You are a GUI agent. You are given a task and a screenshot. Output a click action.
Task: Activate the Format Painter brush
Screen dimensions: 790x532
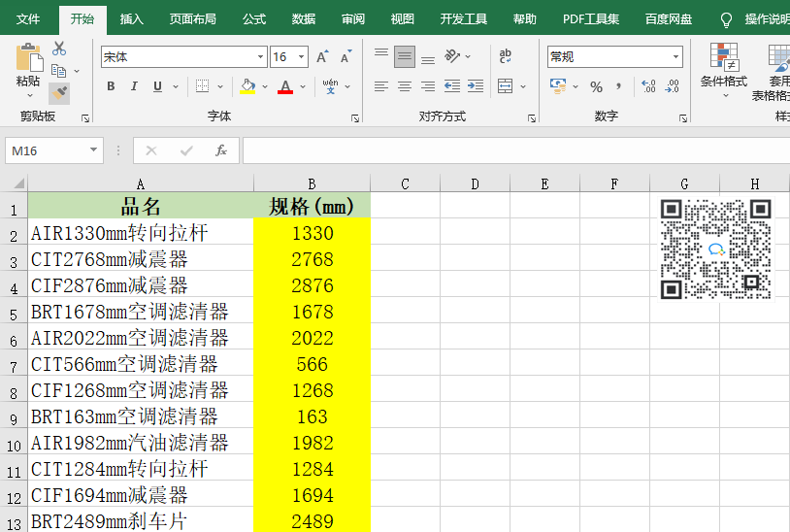(59, 93)
